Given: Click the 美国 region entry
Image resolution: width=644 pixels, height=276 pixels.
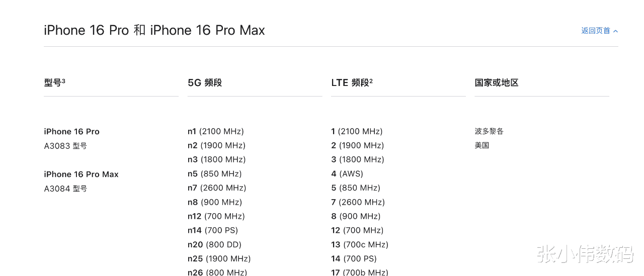Looking at the screenshot, I should pos(481,145).
